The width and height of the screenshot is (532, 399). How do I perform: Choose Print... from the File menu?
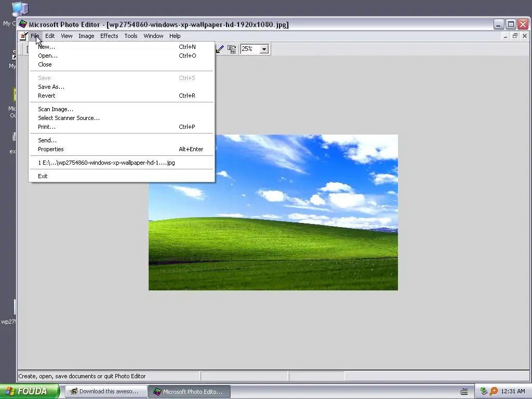(x=122, y=127)
